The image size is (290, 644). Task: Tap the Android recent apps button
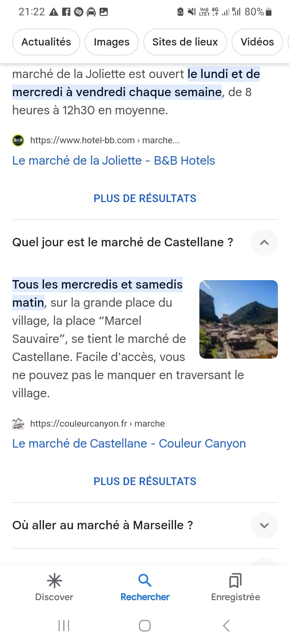[64, 625]
